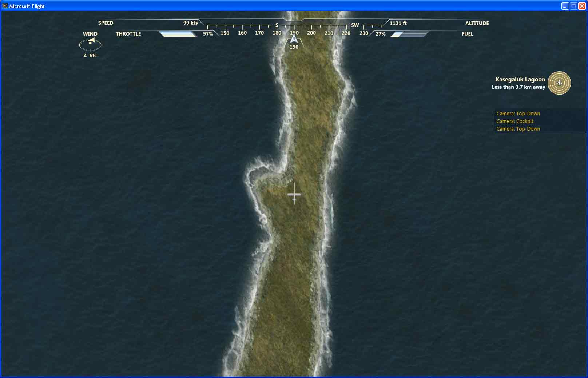This screenshot has height=378, width=588.
Task: Click the 170 heading tick on compass
Action: pos(259,33)
